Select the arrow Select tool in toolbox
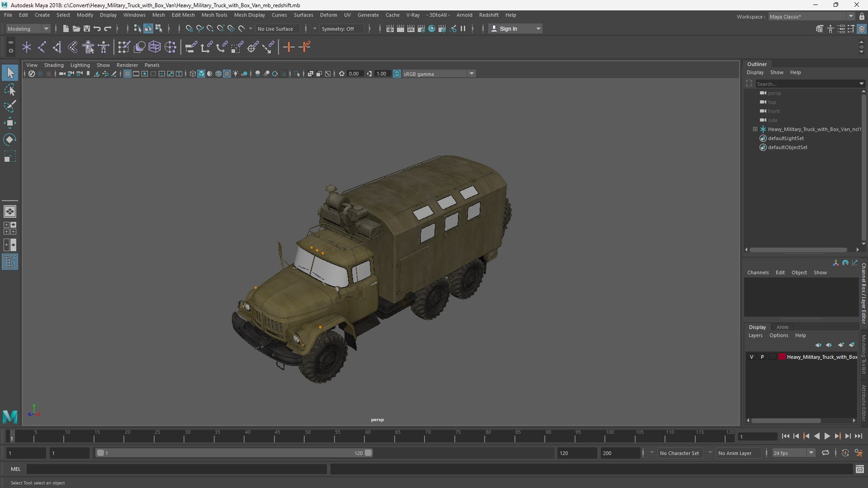 pos(10,73)
